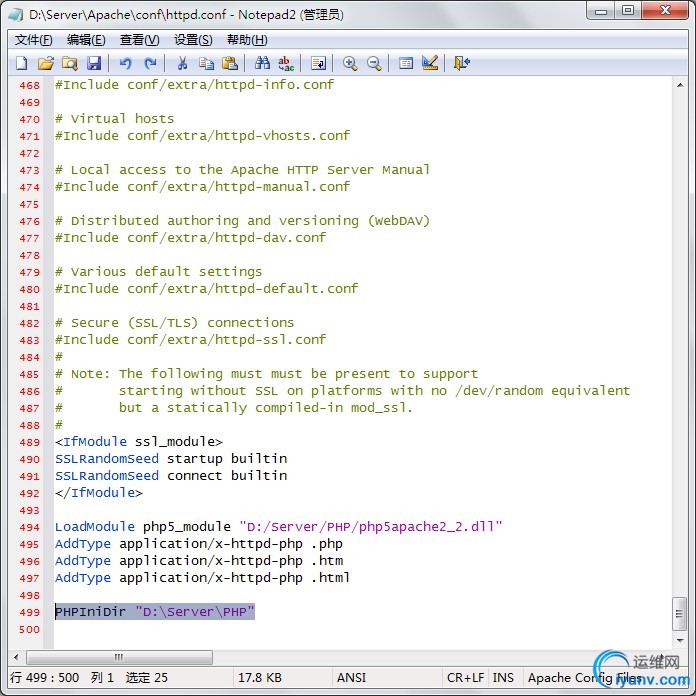Open customize schemes pencil icon

[x=430, y=63]
